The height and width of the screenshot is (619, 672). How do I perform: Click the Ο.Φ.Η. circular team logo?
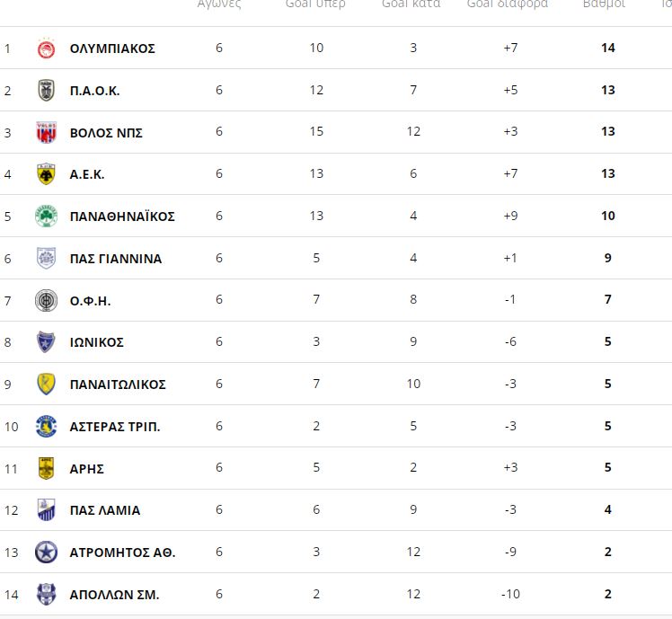pyautogui.click(x=46, y=300)
